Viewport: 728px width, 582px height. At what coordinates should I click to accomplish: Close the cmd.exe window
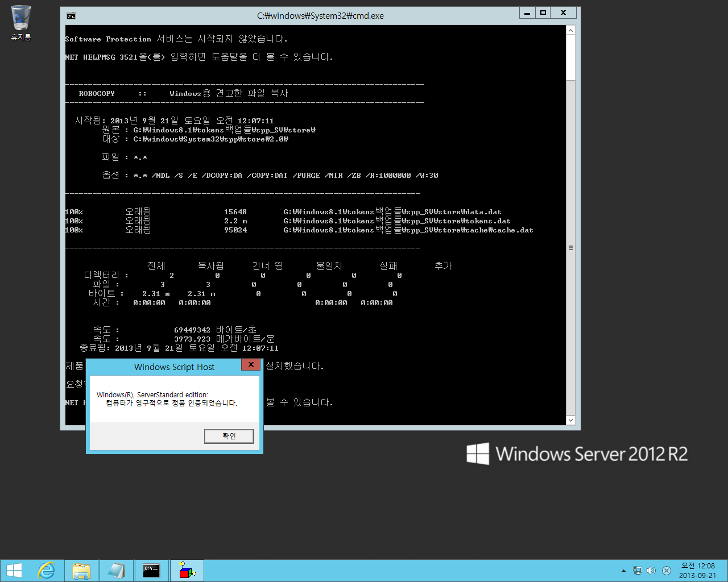pos(563,13)
